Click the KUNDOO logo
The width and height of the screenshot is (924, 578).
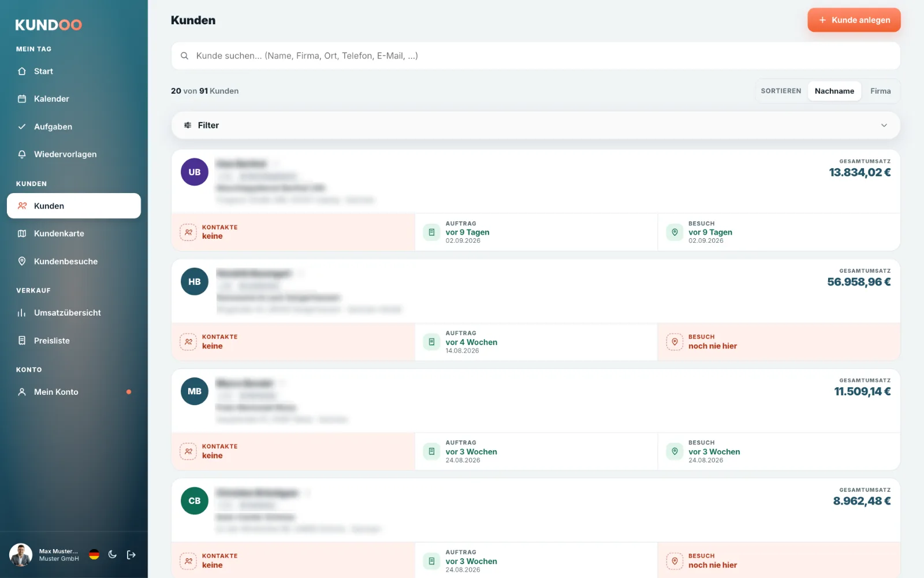point(49,25)
